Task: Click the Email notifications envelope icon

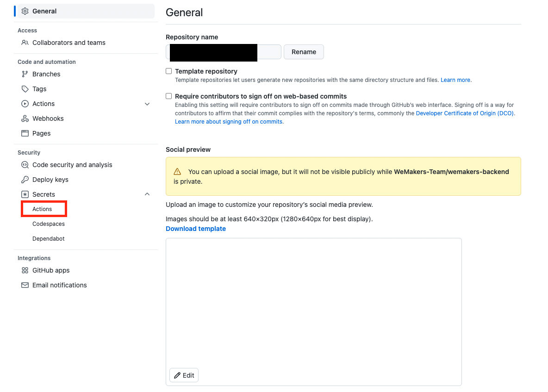Action: click(x=25, y=285)
